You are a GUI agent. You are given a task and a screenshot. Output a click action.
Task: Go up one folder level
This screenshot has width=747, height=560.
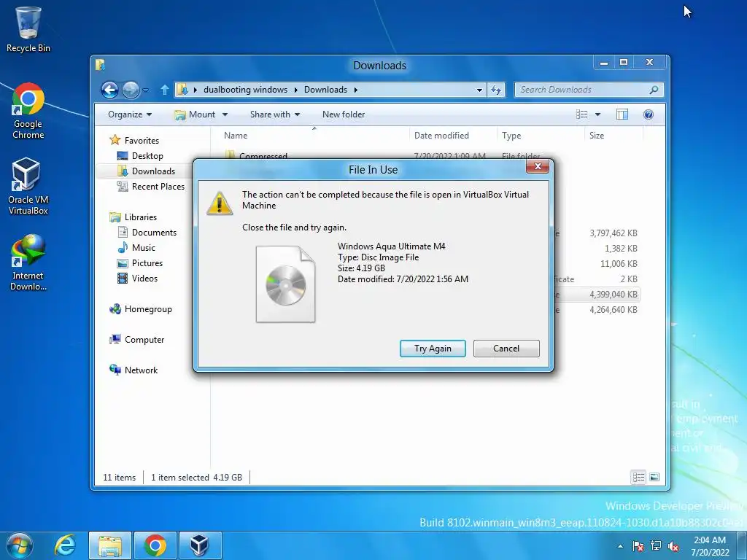164,90
